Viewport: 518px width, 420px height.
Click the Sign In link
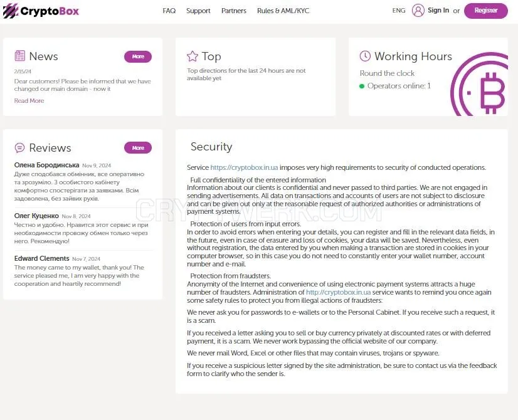(438, 10)
